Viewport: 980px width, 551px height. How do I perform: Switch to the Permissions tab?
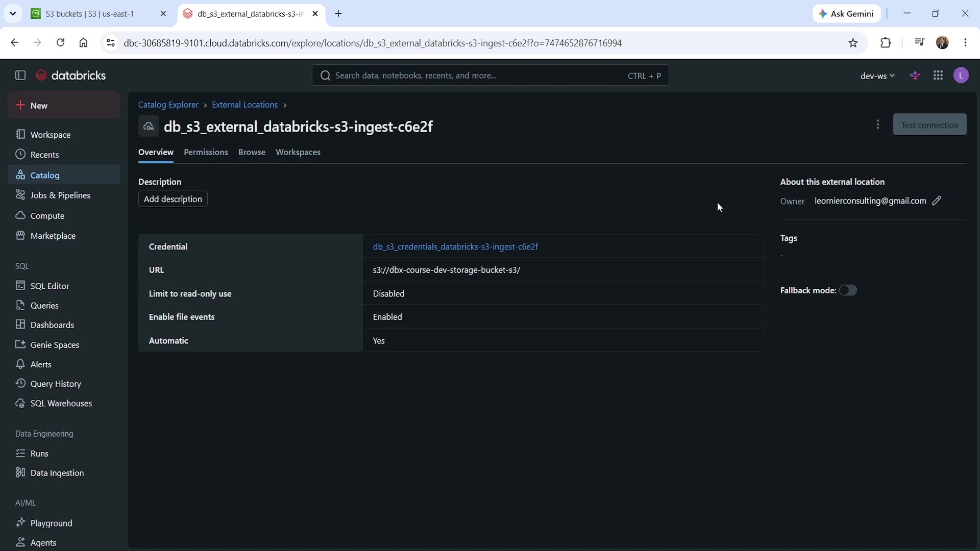coord(206,153)
